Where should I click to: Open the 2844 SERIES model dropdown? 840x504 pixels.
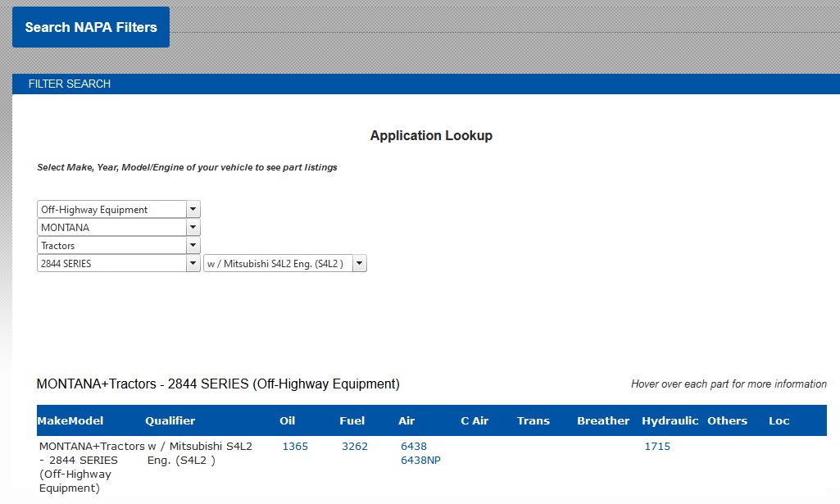118,264
